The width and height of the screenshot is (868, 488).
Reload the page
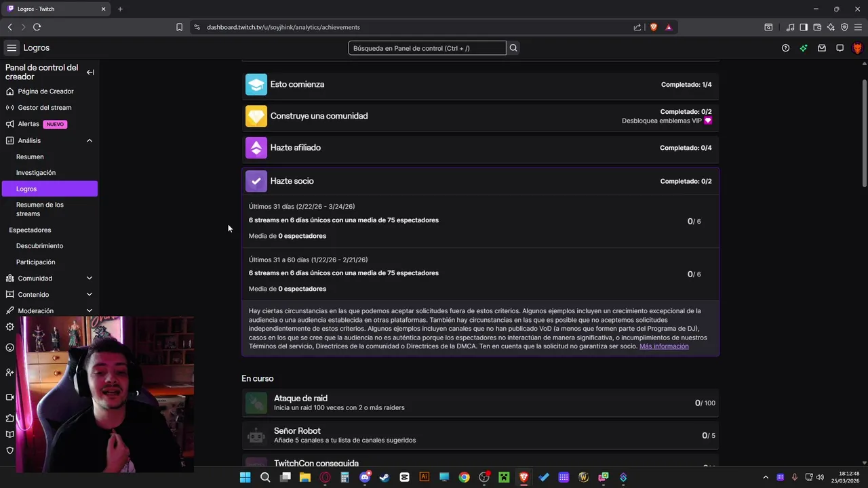pos(37,27)
